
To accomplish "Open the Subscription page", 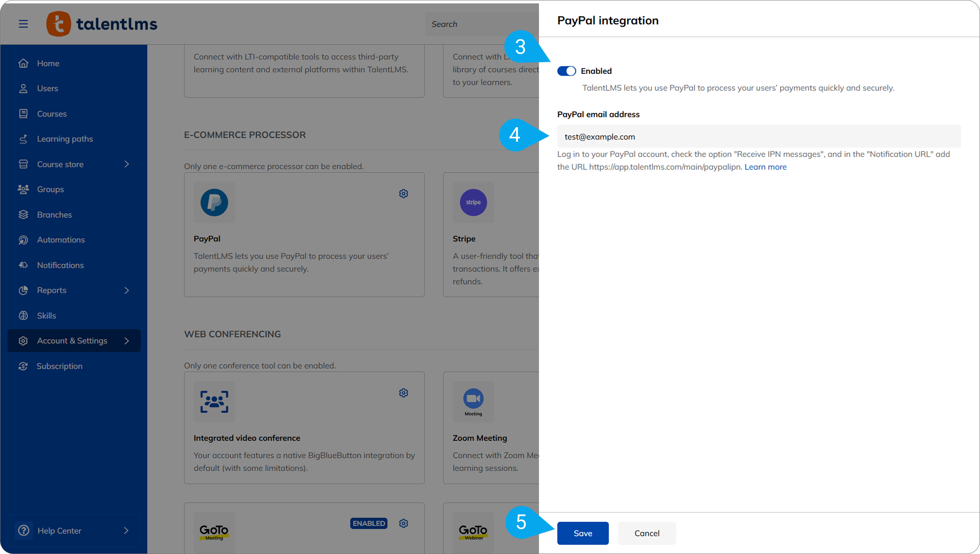I will pos(59,366).
